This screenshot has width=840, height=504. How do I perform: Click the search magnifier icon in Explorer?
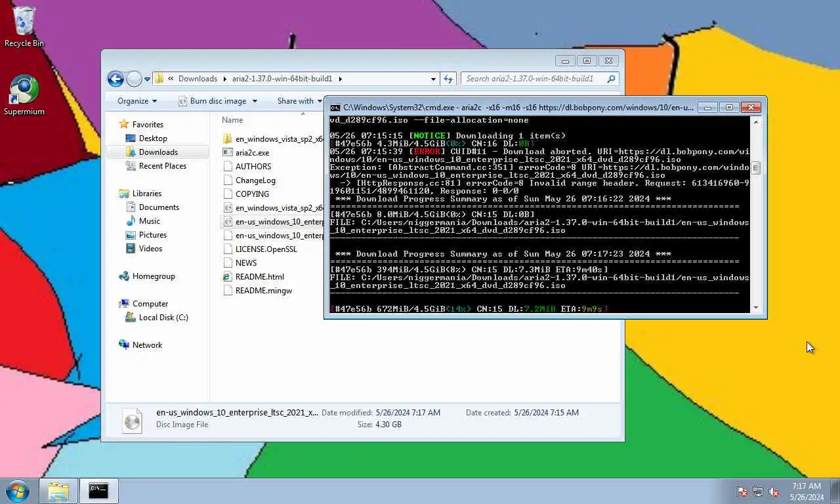[611, 79]
